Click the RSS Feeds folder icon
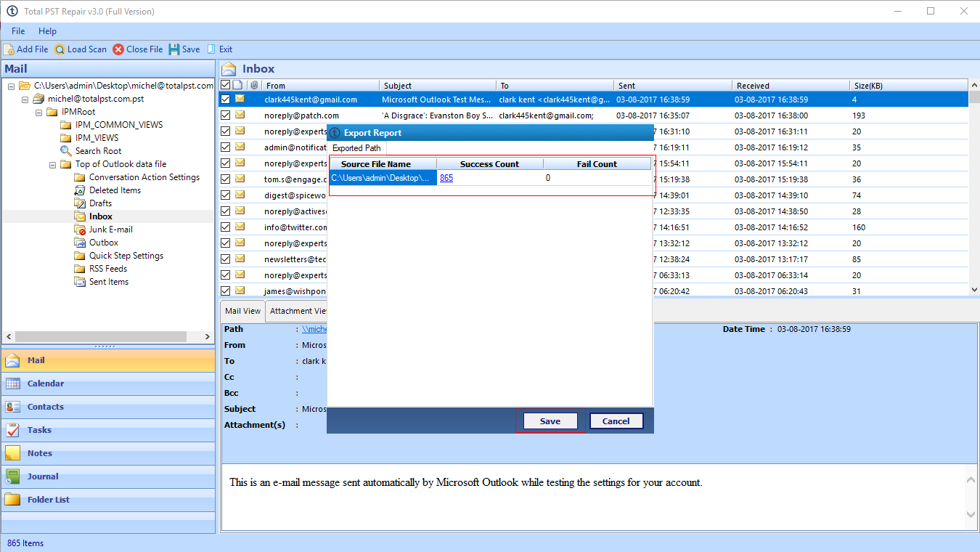This screenshot has width=980, height=552. pyautogui.click(x=80, y=269)
